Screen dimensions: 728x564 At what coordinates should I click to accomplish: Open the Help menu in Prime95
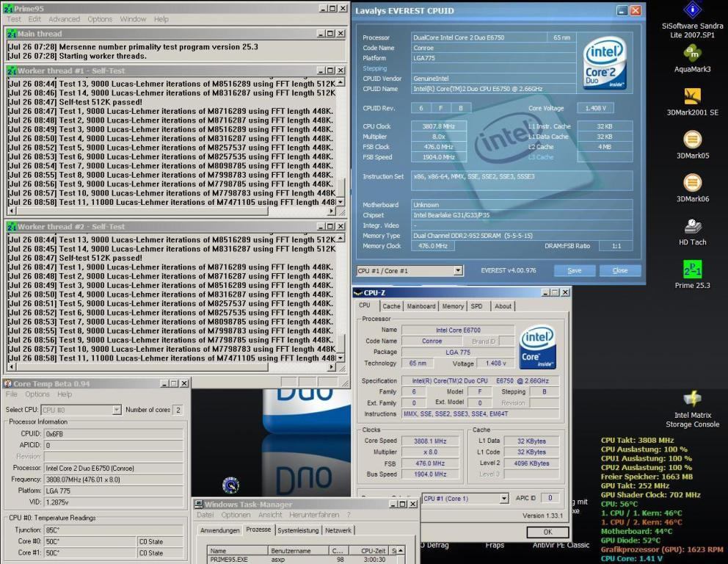[x=161, y=19]
